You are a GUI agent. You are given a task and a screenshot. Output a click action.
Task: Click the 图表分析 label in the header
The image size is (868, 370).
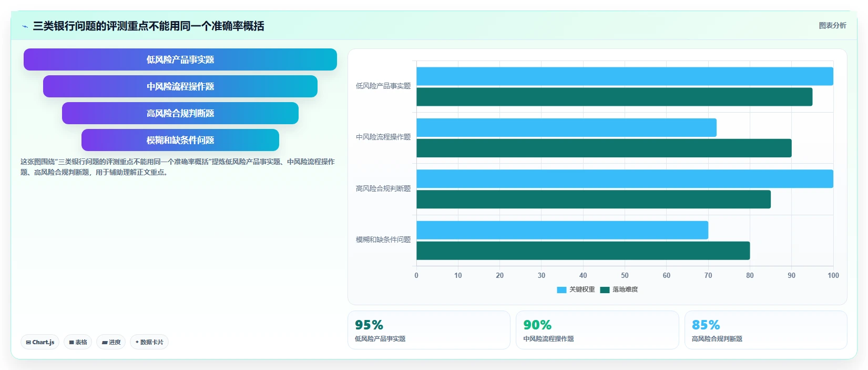click(x=832, y=25)
